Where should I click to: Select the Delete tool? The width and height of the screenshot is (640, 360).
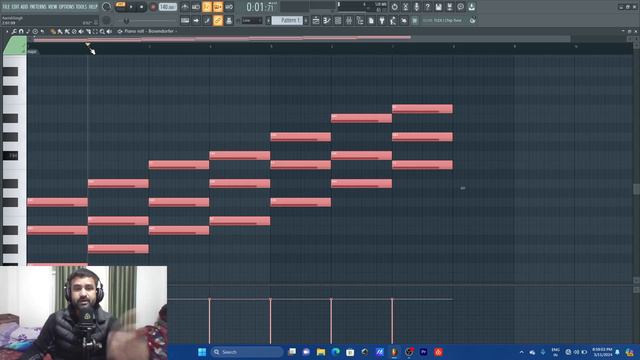point(74,31)
